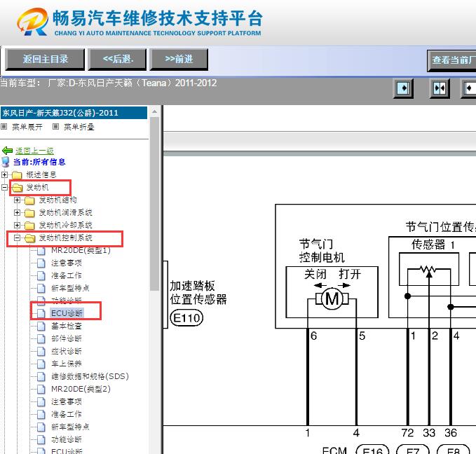Screen dimensions: 476x454
Task: Click the 菜单展开 expand-all icon
Action: coord(4,127)
